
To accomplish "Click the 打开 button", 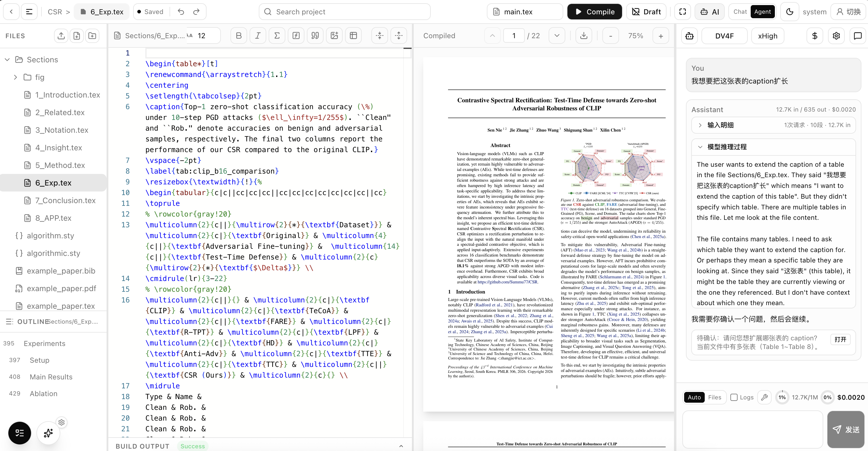I will [840, 339].
